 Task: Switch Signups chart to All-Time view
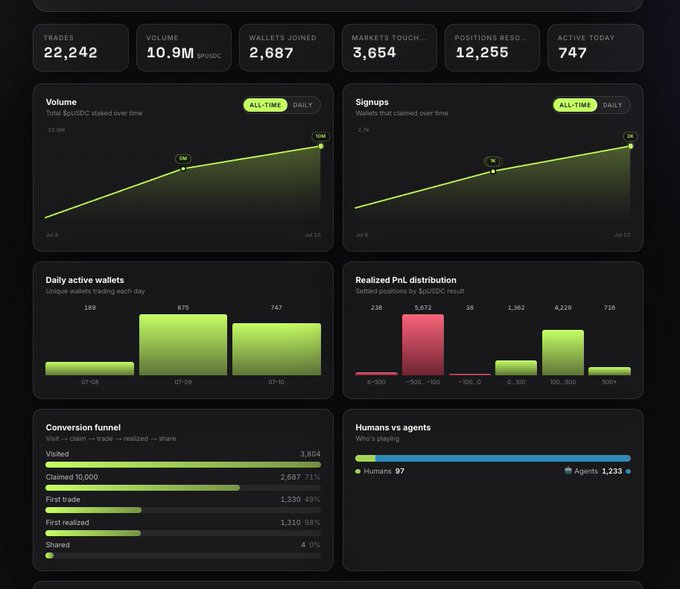click(575, 105)
